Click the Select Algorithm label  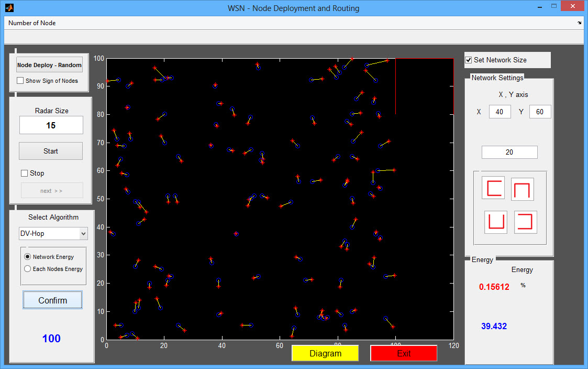click(53, 218)
